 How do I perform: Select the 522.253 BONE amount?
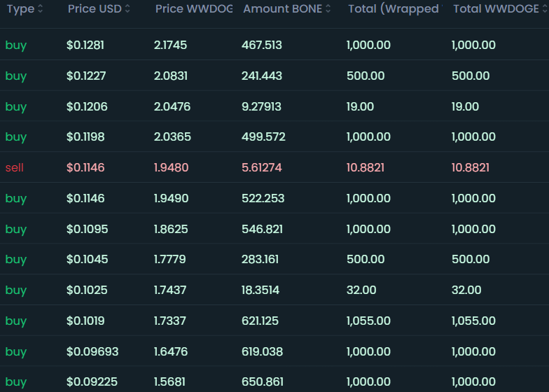[263, 199]
